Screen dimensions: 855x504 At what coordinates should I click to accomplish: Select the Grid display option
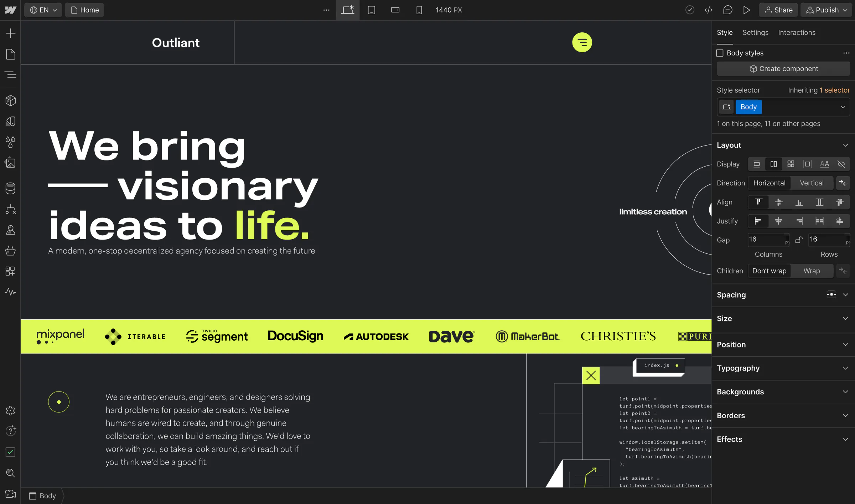coord(791,164)
